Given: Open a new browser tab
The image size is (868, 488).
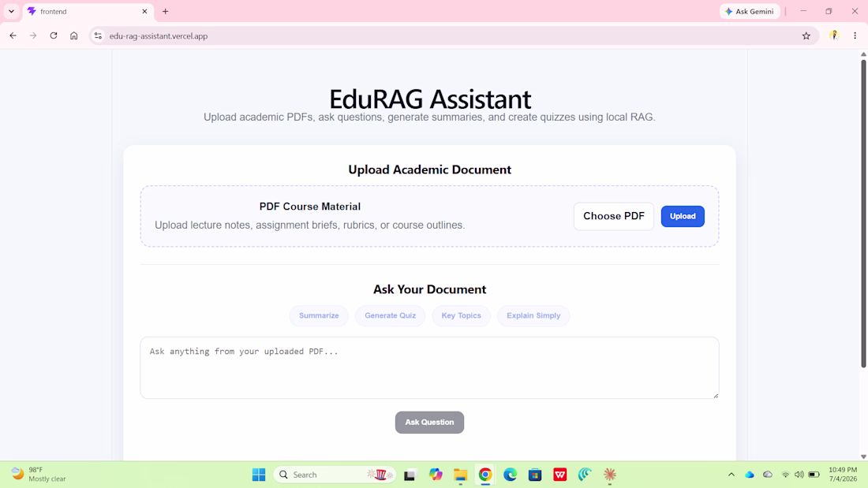Looking at the screenshot, I should point(165,12).
